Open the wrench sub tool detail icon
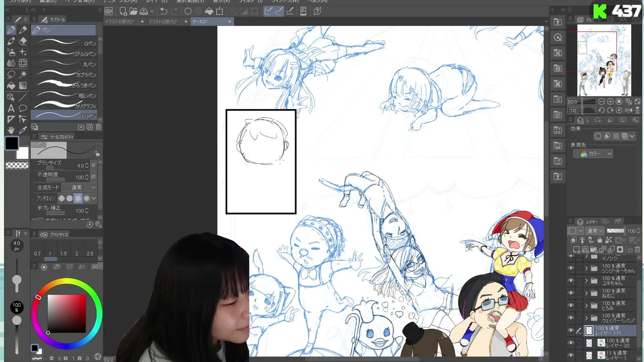The height and width of the screenshot is (362, 644). [x=98, y=224]
